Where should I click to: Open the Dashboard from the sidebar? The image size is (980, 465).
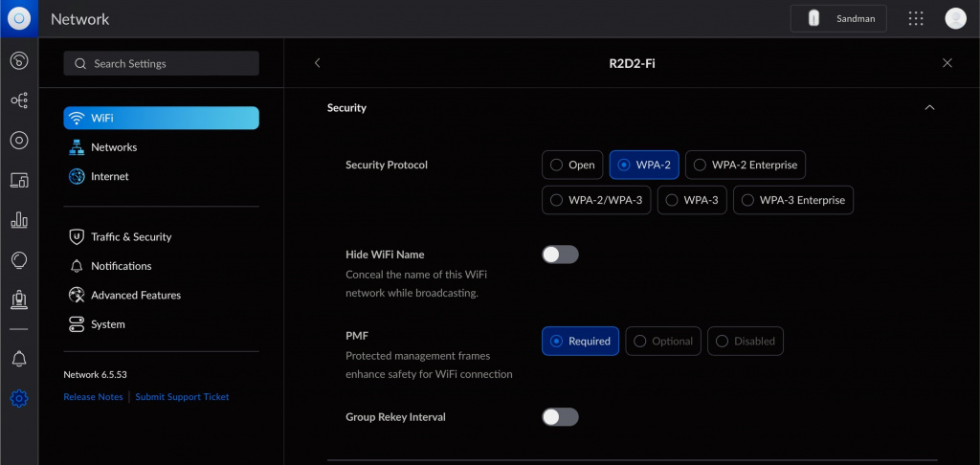pos(19,60)
